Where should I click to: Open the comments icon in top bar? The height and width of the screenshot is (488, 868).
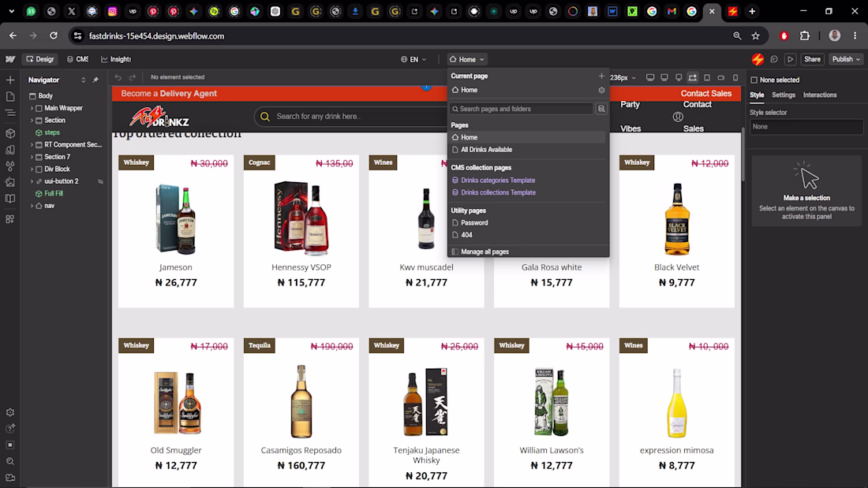774,59
